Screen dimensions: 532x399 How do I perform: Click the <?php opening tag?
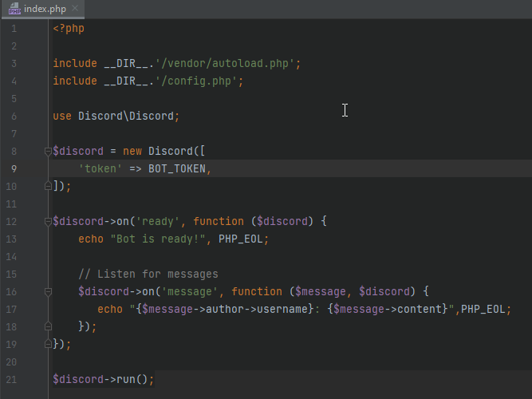point(68,28)
